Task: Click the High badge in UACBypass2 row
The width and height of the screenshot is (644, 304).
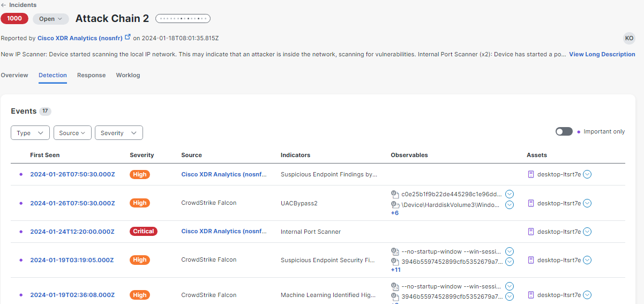Action: tap(140, 203)
